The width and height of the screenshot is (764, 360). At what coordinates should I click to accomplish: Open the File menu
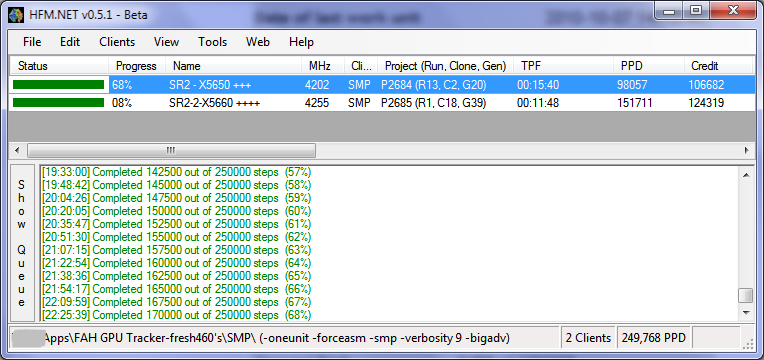32,42
